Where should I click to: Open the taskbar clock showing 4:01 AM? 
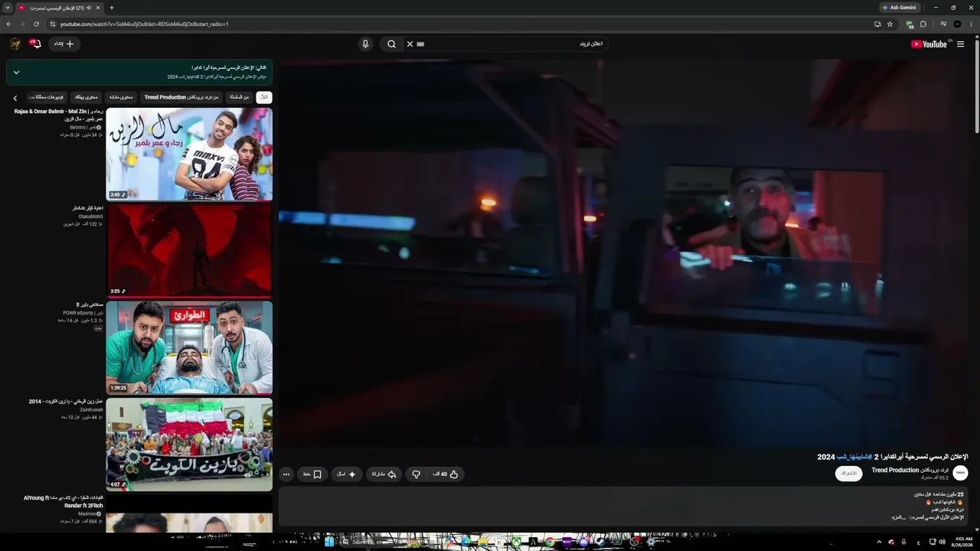[962, 542]
